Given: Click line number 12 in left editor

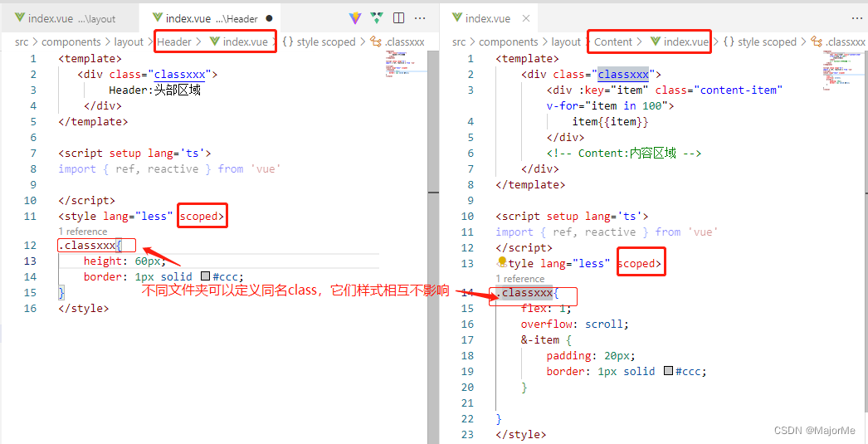Looking at the screenshot, I should click(x=31, y=246).
